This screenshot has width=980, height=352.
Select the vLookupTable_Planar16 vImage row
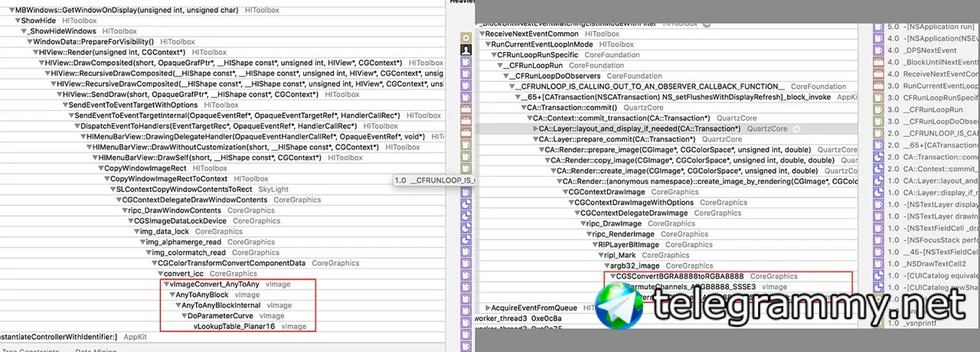click(x=250, y=326)
